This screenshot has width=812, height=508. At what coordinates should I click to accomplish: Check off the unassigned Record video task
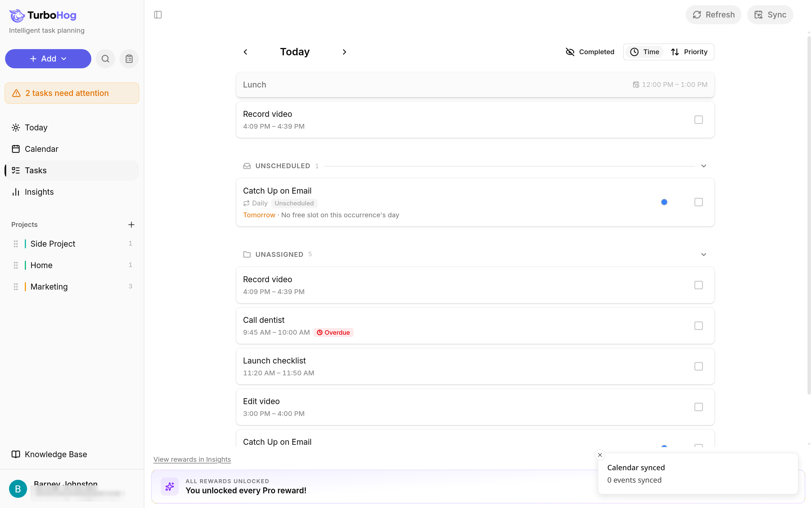click(x=699, y=285)
